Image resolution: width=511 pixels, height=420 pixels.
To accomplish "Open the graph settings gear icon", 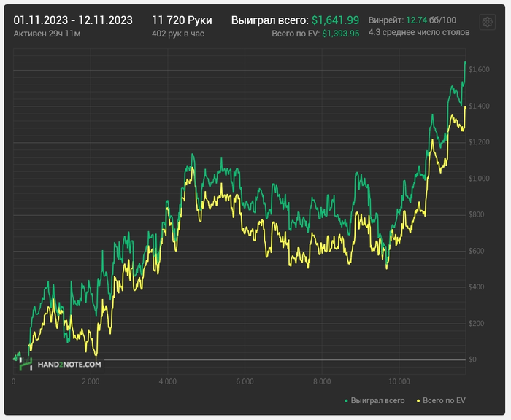I will point(488,22).
